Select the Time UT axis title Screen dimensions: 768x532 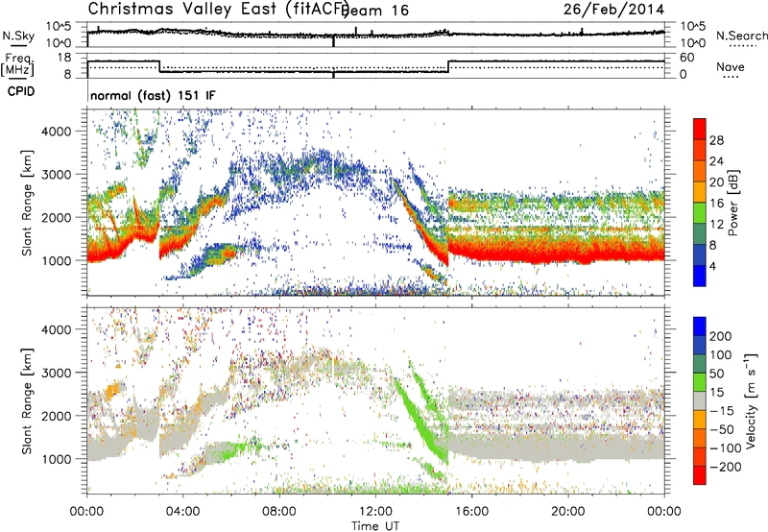(375, 526)
